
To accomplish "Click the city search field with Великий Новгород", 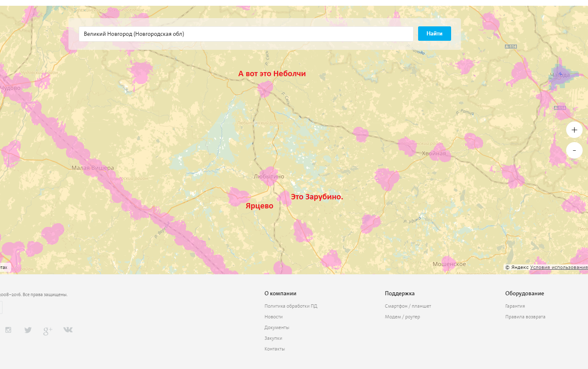I will click(x=246, y=34).
